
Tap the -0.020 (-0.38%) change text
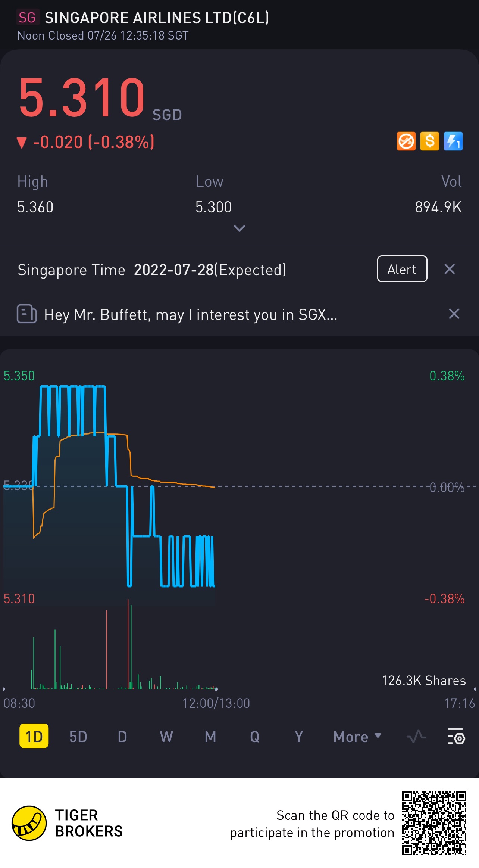pos(94,142)
